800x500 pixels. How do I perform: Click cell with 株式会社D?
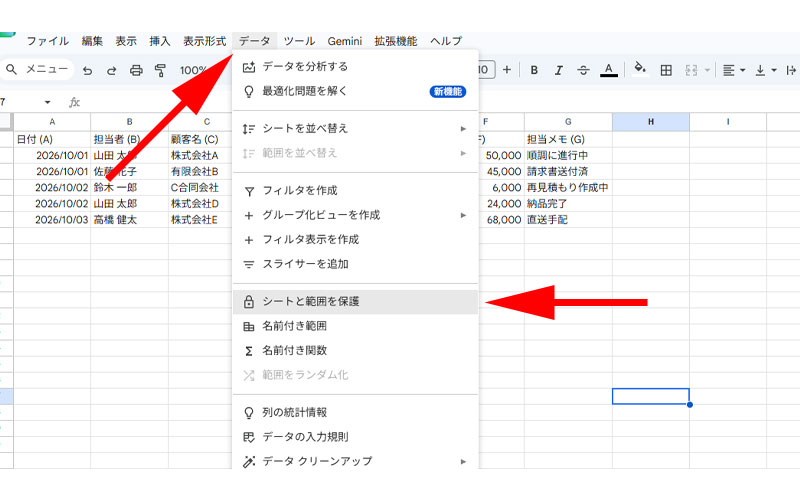200,204
